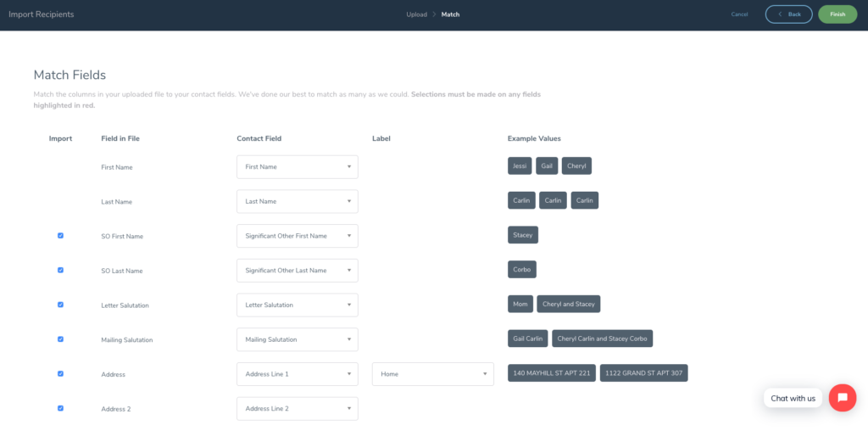The width and height of the screenshot is (868, 431).
Task: Click the Jessi example value
Action: 520,165
